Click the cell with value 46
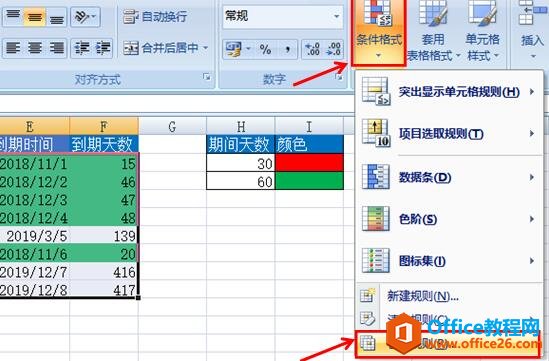Image resolution: width=549 pixels, height=361 pixels. (104, 182)
